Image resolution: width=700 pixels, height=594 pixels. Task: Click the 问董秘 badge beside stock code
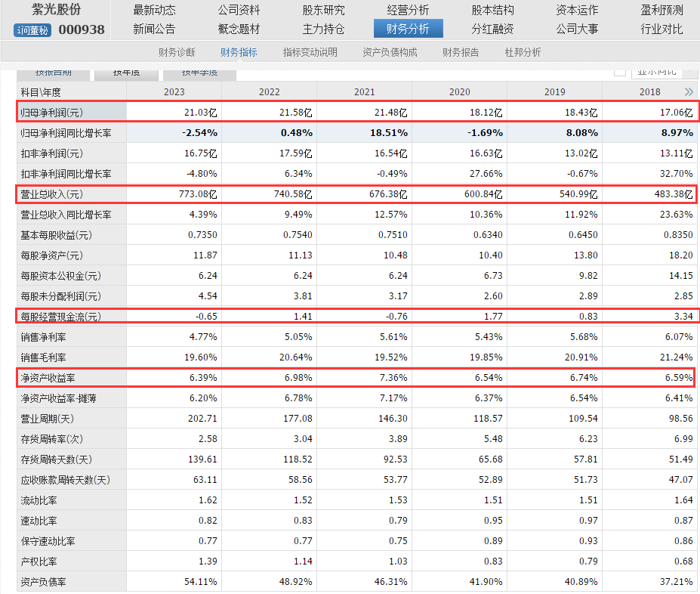(32, 30)
